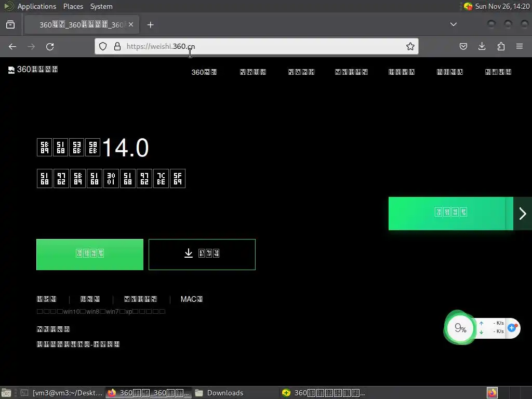Click the last top navigation link
This screenshot has width=532, height=399.
pyautogui.click(x=498, y=72)
